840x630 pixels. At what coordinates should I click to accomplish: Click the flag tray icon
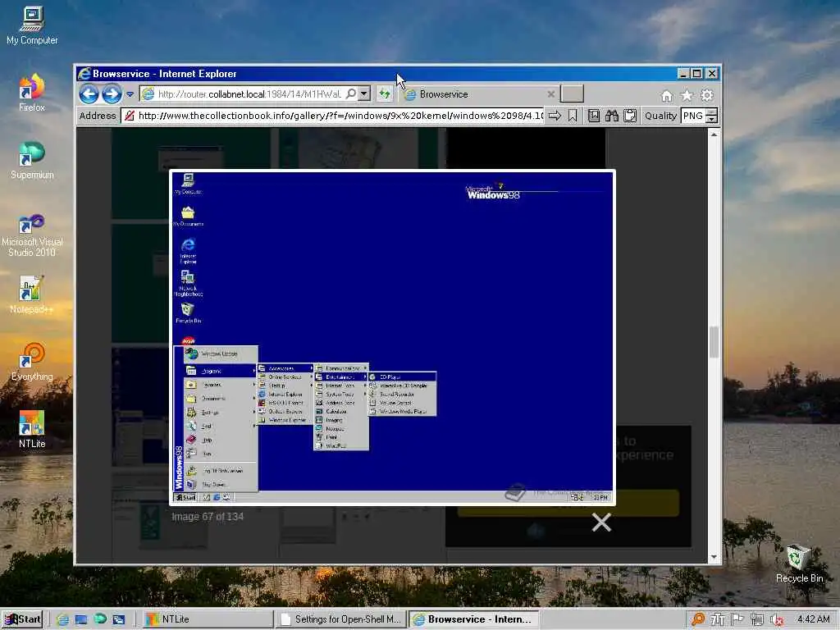tap(737, 619)
